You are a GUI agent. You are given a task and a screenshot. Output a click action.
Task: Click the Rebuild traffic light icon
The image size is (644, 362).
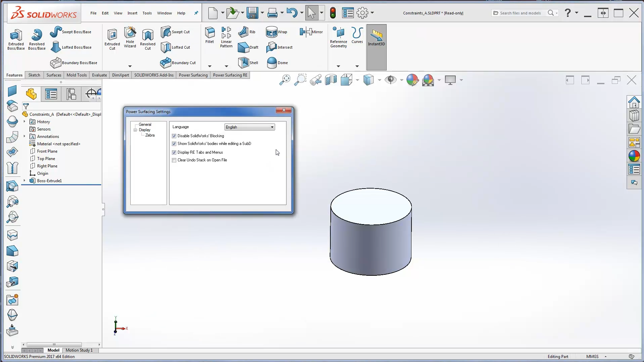pyautogui.click(x=333, y=13)
